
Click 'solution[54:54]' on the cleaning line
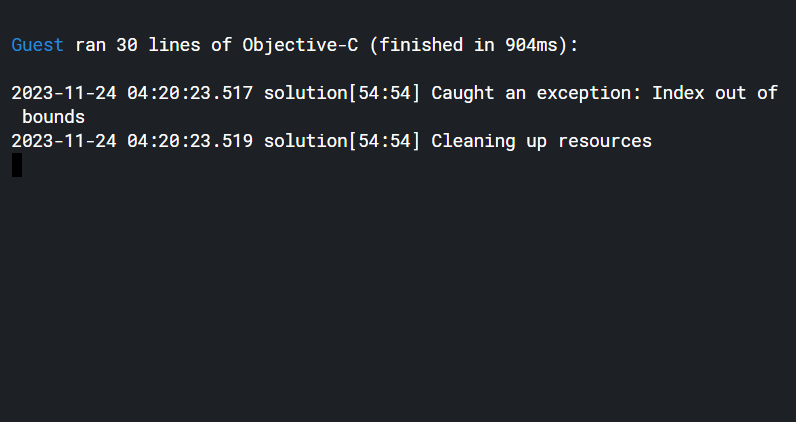(342, 141)
